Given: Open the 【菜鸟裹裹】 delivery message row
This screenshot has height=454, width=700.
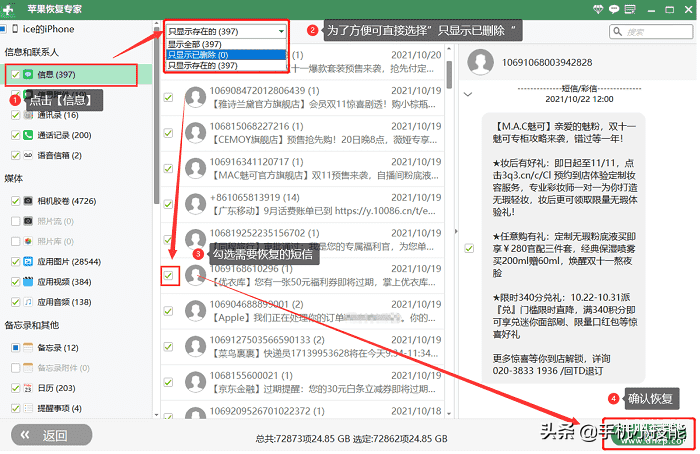Looking at the screenshot, I should point(303,347).
